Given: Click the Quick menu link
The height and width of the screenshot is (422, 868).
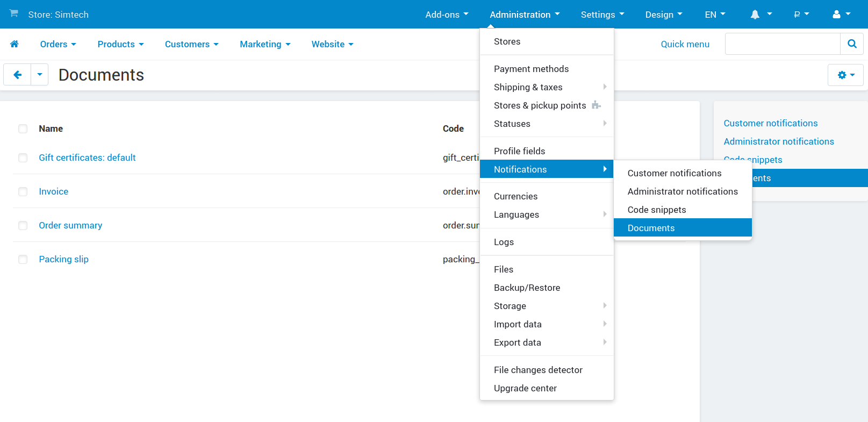Looking at the screenshot, I should coord(685,44).
